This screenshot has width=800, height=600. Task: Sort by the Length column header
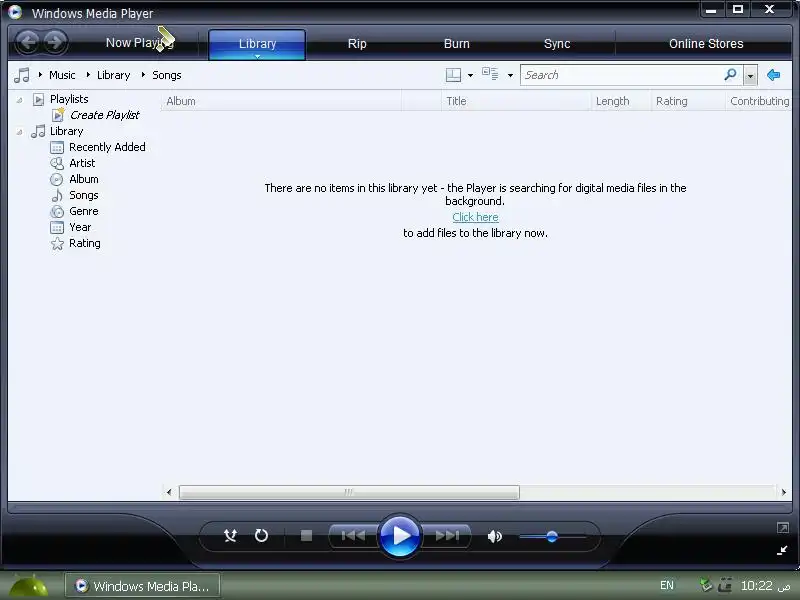click(x=620, y=101)
